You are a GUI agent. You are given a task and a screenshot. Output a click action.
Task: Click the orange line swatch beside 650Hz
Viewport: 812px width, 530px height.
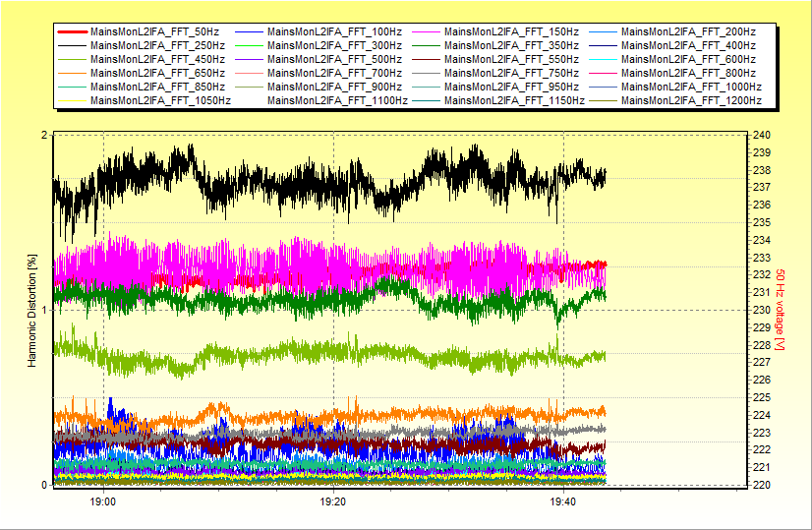pos(71,73)
